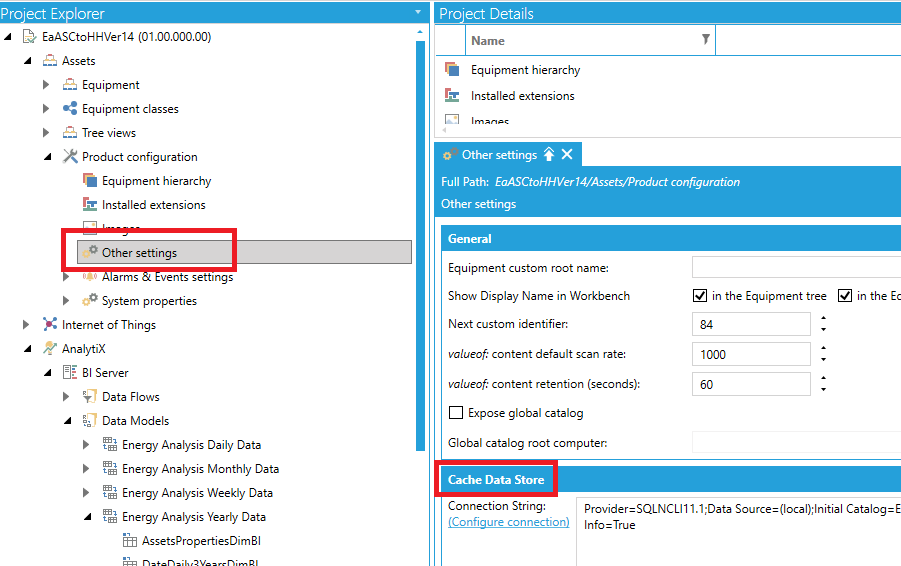Click the AnalytiX icon in Project Explorer
The height and width of the screenshot is (566, 901).
pos(50,349)
